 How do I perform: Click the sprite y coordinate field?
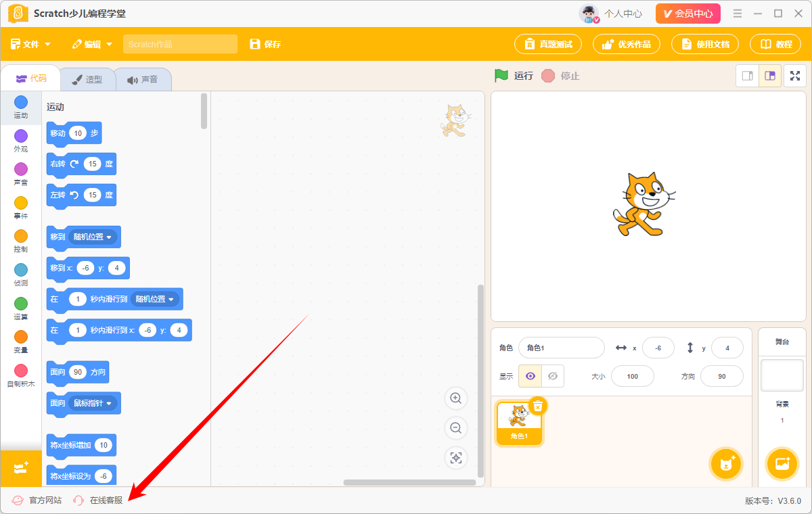[x=727, y=348]
